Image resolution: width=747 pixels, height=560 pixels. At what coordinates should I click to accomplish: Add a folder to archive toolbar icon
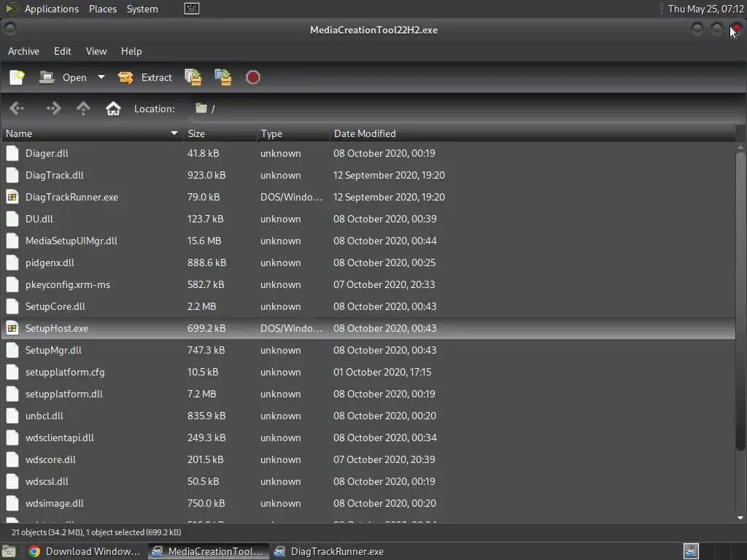pos(223,77)
